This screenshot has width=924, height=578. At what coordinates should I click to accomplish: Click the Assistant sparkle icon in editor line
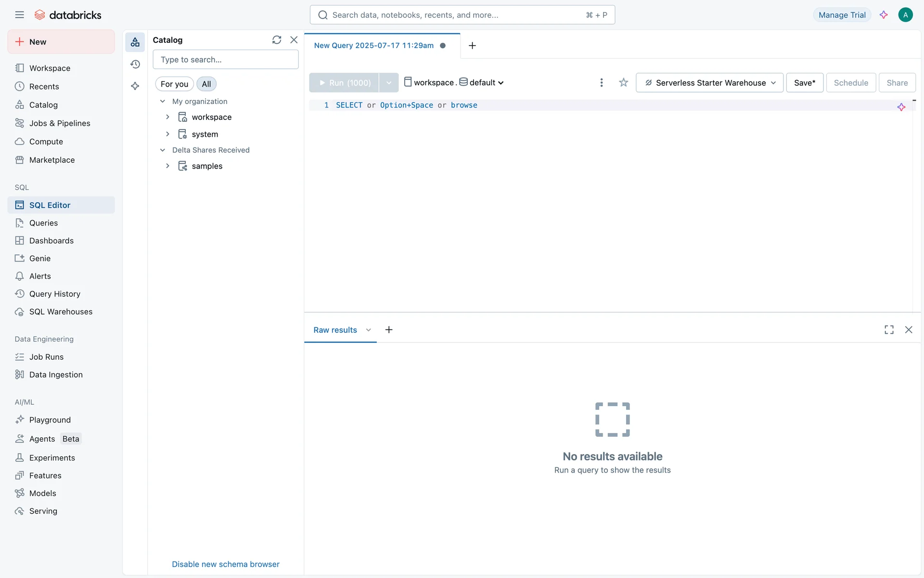(901, 107)
